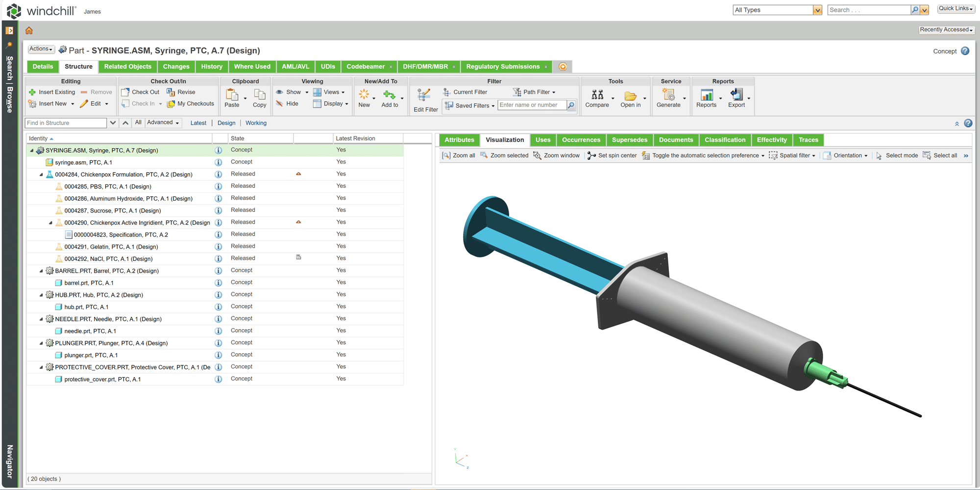
Task: Open the Actions dropdown
Action: (x=41, y=49)
